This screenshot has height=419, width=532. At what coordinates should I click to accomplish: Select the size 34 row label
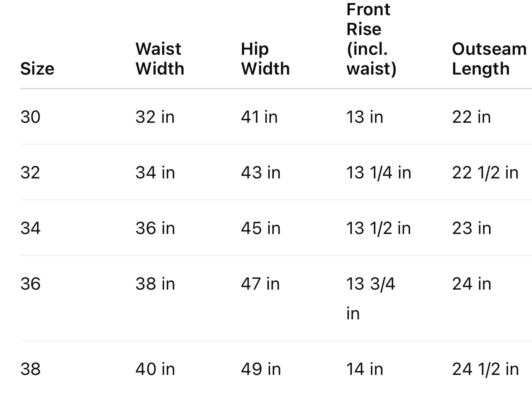(x=31, y=228)
